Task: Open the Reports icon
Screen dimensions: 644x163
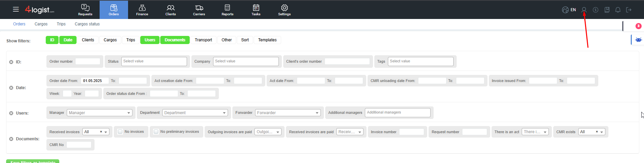Action: 227,8
